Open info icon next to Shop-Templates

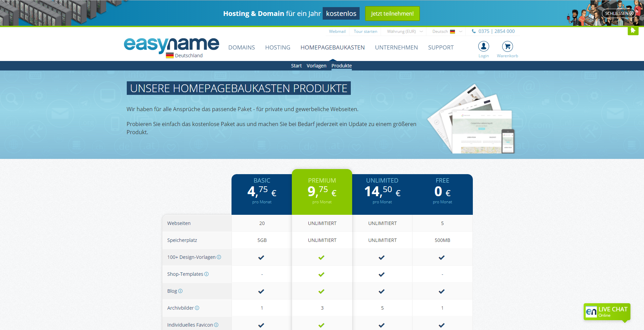tap(206, 274)
